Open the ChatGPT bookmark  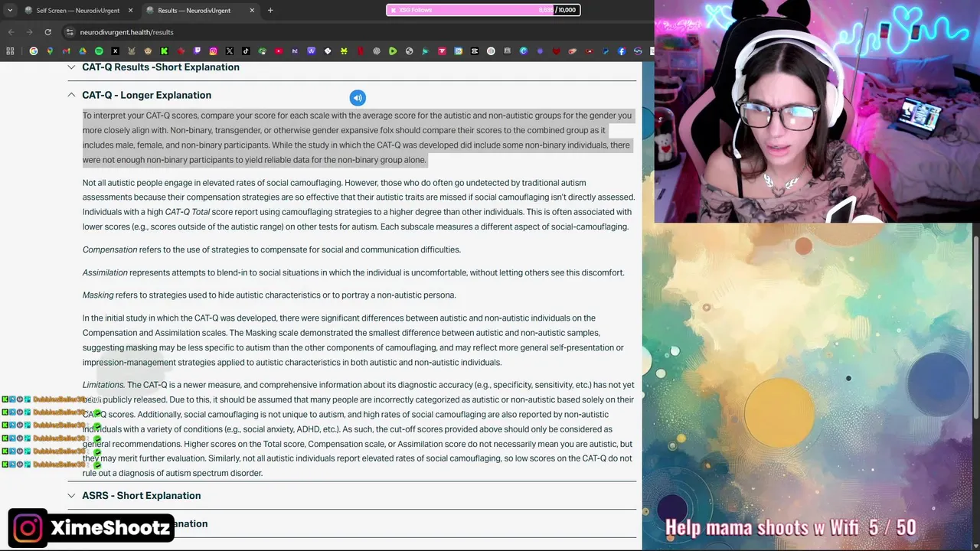point(377,51)
